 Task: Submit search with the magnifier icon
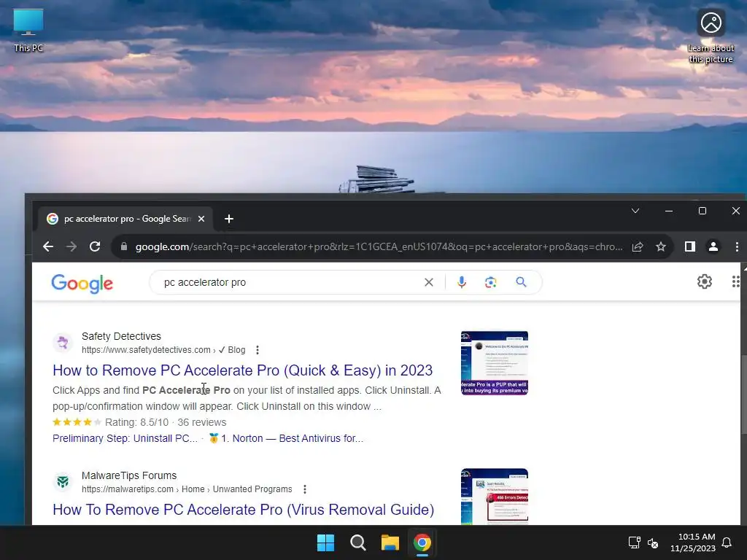click(521, 282)
